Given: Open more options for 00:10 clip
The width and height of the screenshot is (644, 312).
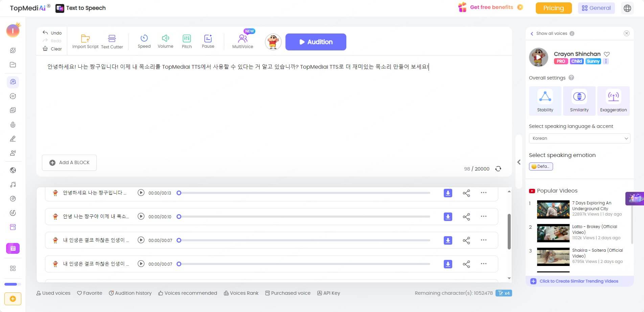Looking at the screenshot, I should (x=484, y=217).
